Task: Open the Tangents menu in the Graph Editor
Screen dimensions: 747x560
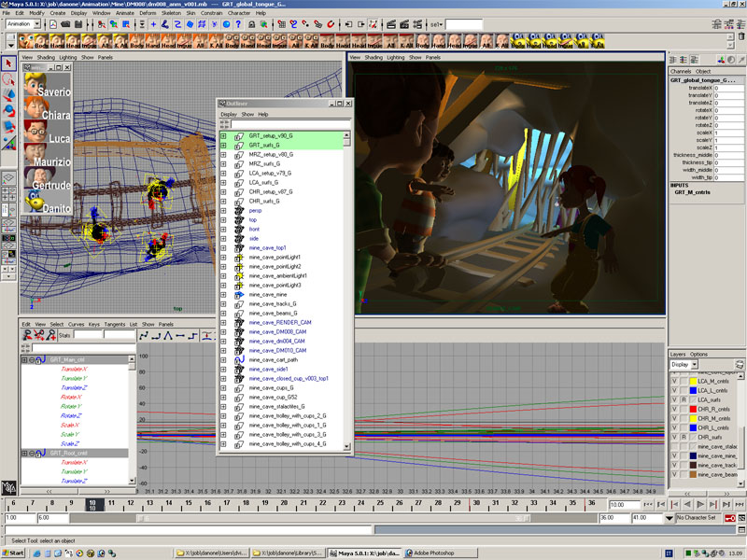Action: click(115, 324)
